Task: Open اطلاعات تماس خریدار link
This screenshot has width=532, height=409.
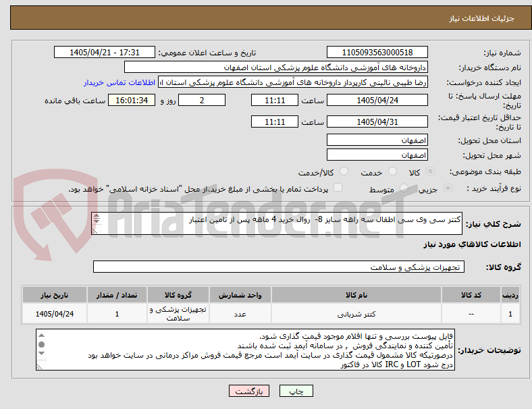Action: (x=119, y=82)
